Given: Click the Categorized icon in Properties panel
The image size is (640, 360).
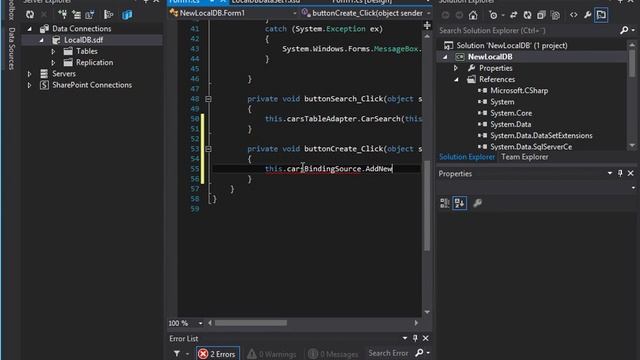Looking at the screenshot, I should coord(444,203).
